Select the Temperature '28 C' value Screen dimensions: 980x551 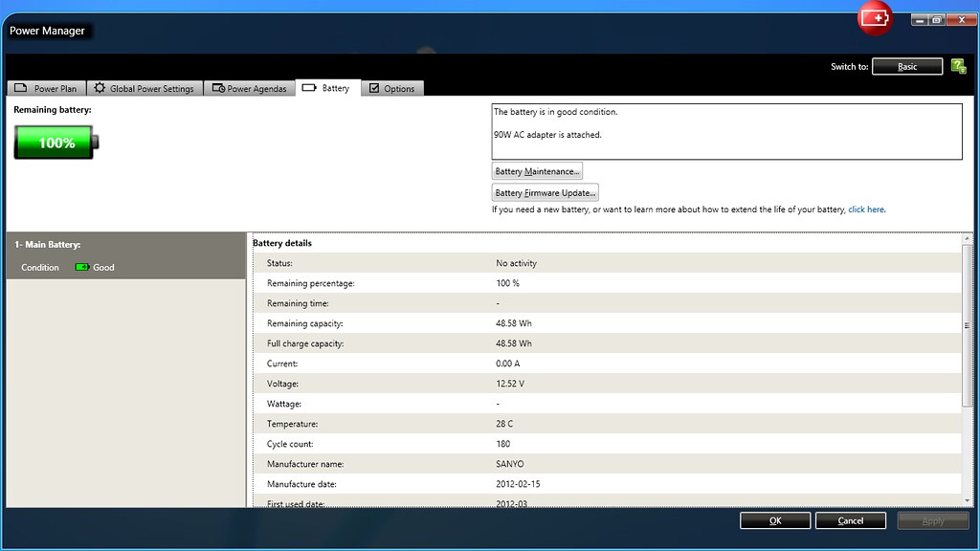tap(504, 424)
